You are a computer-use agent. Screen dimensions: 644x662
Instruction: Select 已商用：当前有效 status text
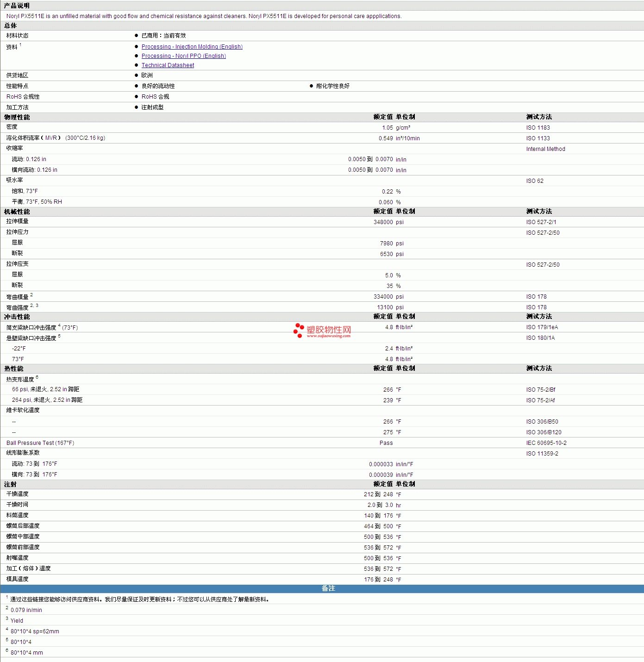[164, 36]
